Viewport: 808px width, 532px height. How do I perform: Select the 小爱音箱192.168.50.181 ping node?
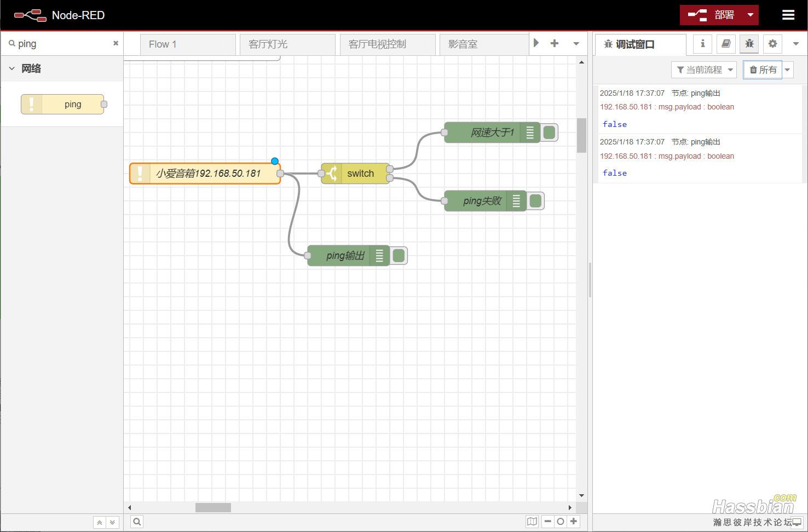coord(205,174)
